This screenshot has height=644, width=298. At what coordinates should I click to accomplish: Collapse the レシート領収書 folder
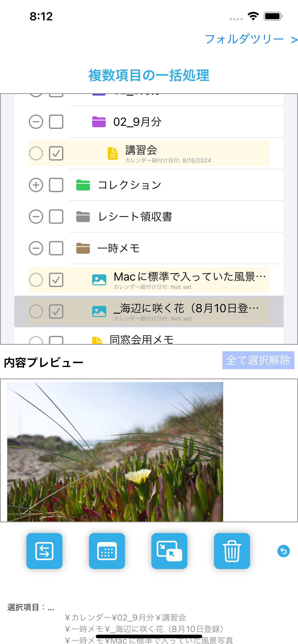36,217
